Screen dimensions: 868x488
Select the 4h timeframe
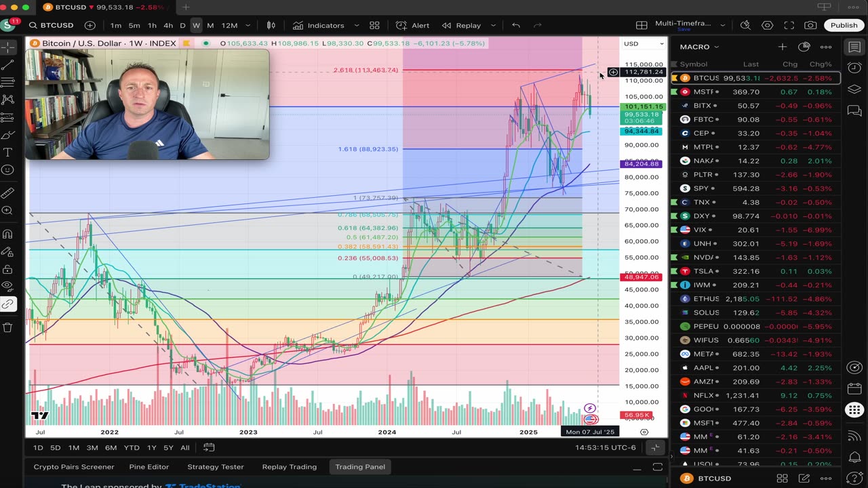point(168,25)
